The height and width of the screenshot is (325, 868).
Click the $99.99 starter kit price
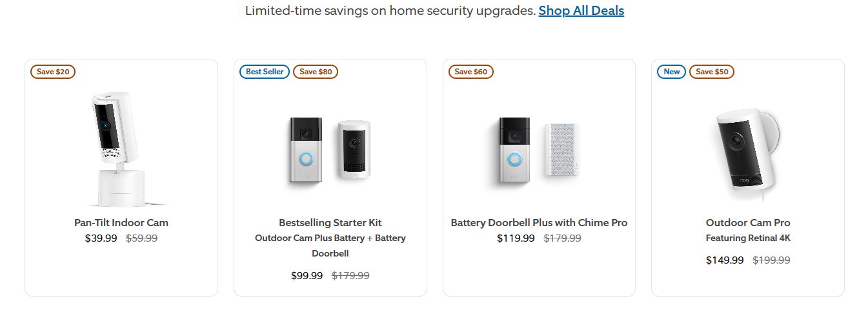307,276
